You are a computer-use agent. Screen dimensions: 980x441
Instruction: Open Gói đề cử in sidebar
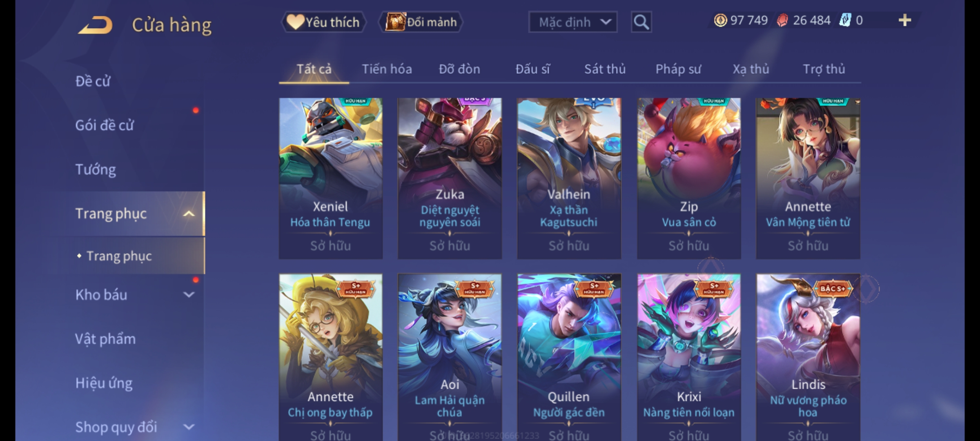tap(105, 125)
